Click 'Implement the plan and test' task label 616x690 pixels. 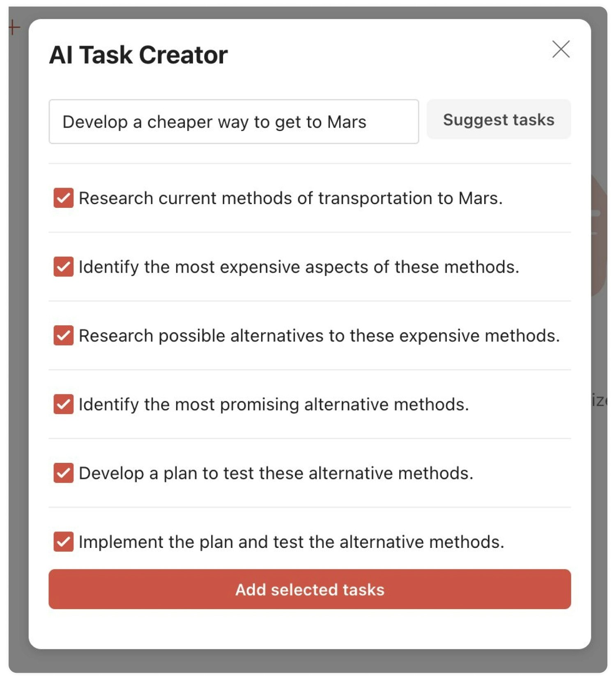(x=291, y=542)
